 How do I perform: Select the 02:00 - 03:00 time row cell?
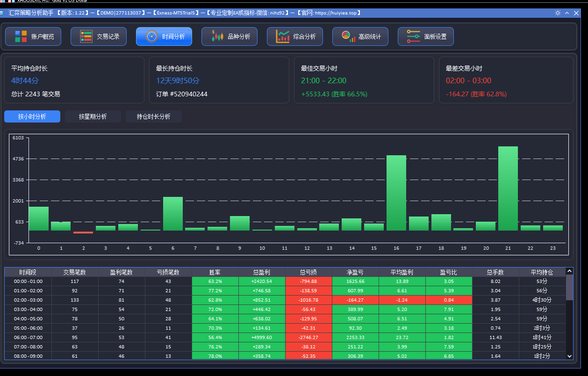(28, 300)
